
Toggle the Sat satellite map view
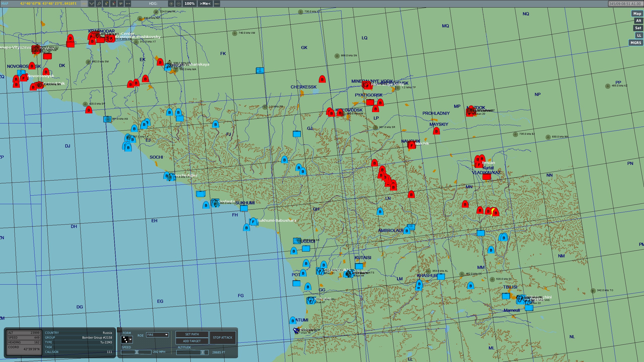(638, 28)
